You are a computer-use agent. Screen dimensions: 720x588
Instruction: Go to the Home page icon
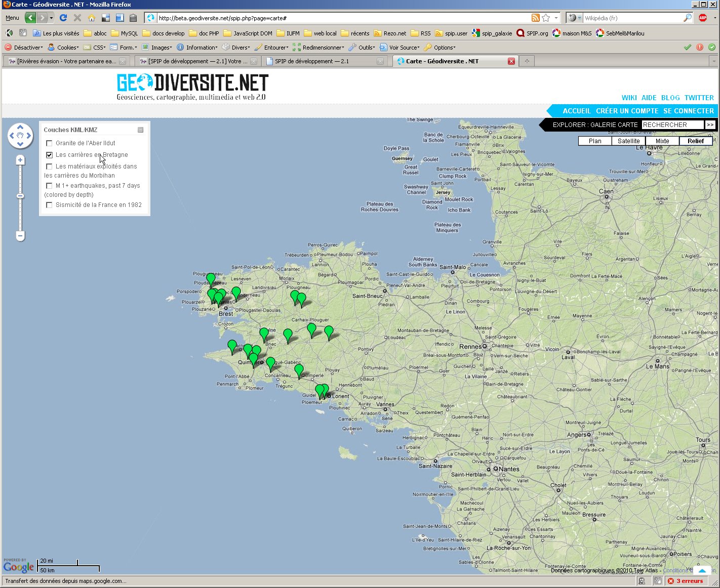(x=92, y=18)
